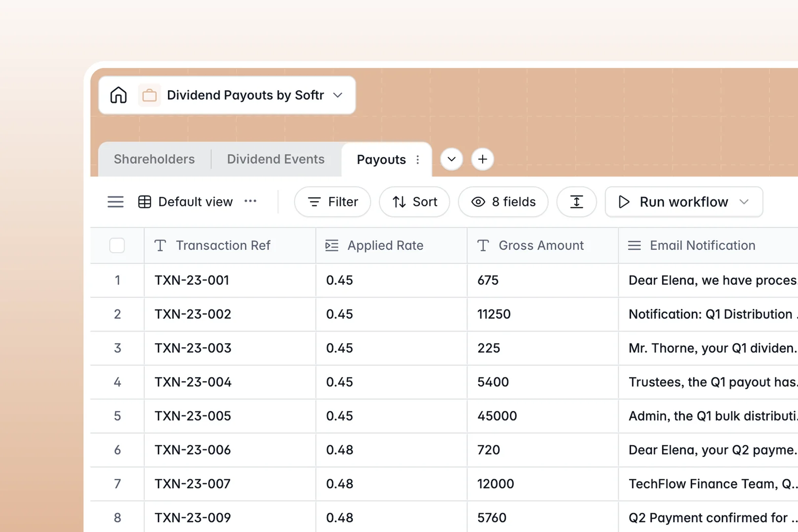Open the 'Trustees, the Q1 payout' cell
This screenshot has height=532, width=798.
(x=708, y=382)
